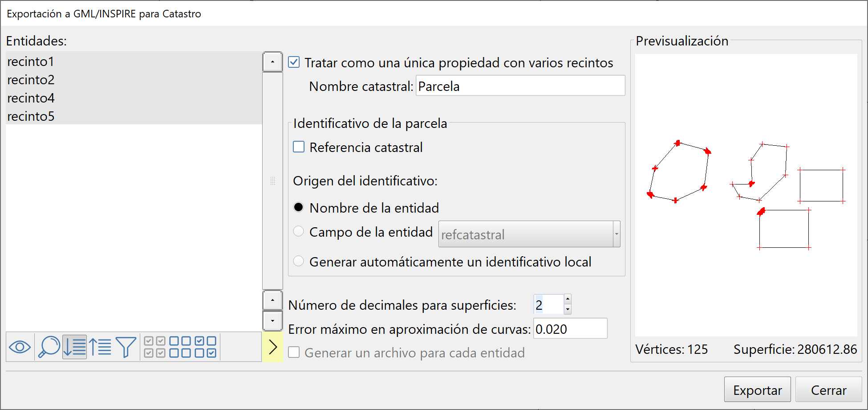
Task: Click the Nombre catastral input field
Action: coord(519,86)
